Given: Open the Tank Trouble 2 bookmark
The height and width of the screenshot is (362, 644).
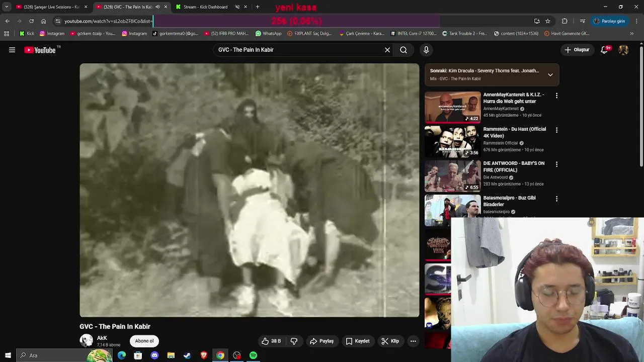Looking at the screenshot, I should click(464, 34).
